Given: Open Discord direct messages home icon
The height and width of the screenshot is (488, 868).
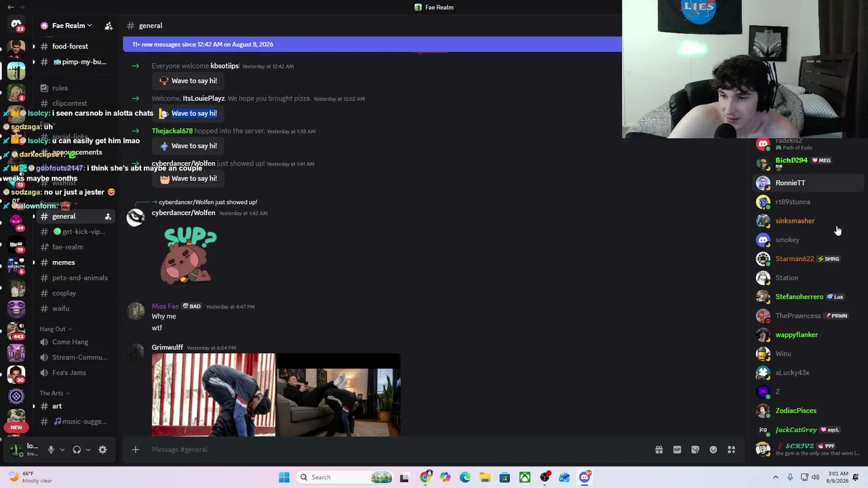Looking at the screenshot, I should (16, 24).
